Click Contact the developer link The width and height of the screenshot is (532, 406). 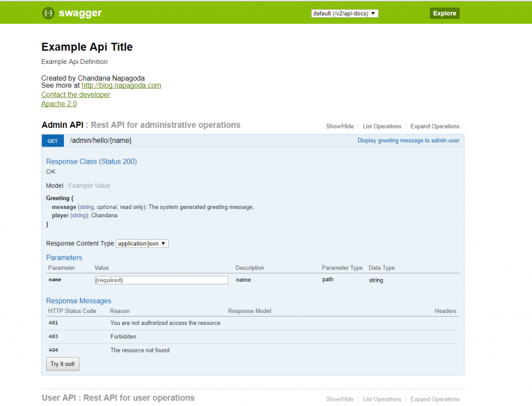[x=76, y=95]
